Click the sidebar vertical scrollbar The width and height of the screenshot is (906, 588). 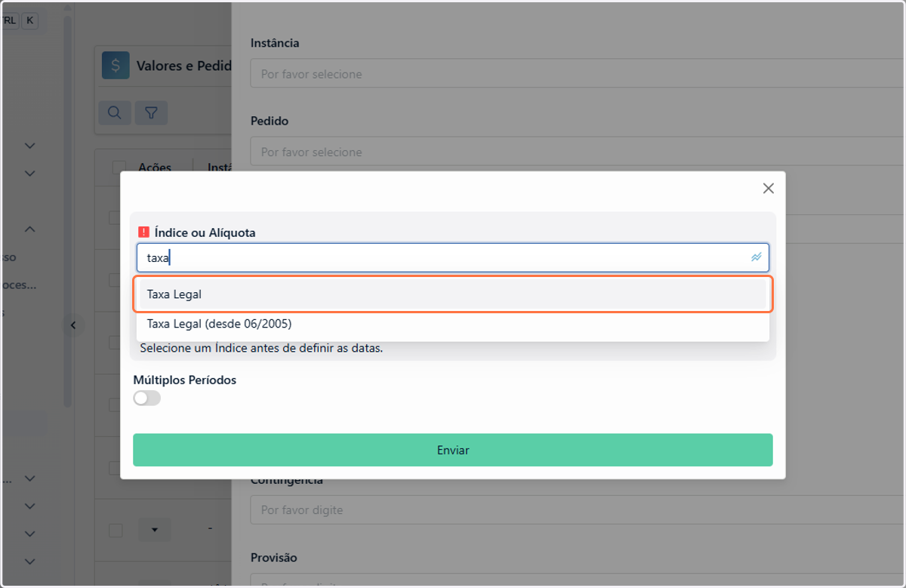point(68,211)
